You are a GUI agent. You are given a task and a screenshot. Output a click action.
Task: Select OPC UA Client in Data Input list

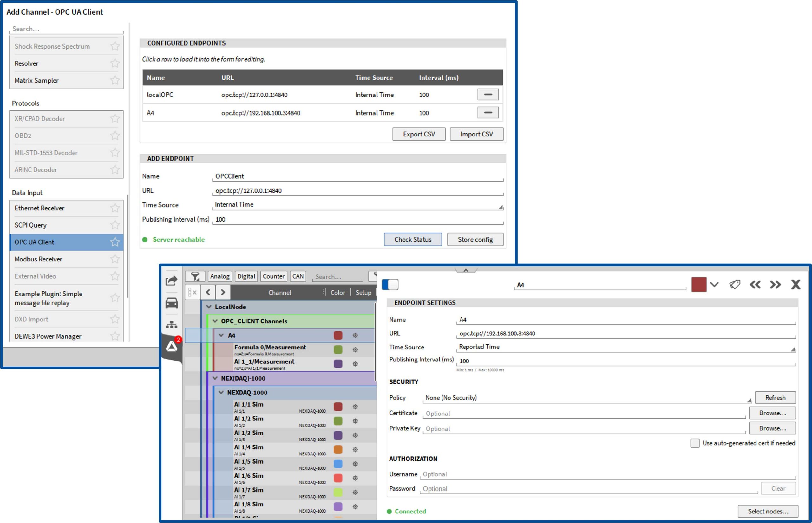tap(66, 242)
